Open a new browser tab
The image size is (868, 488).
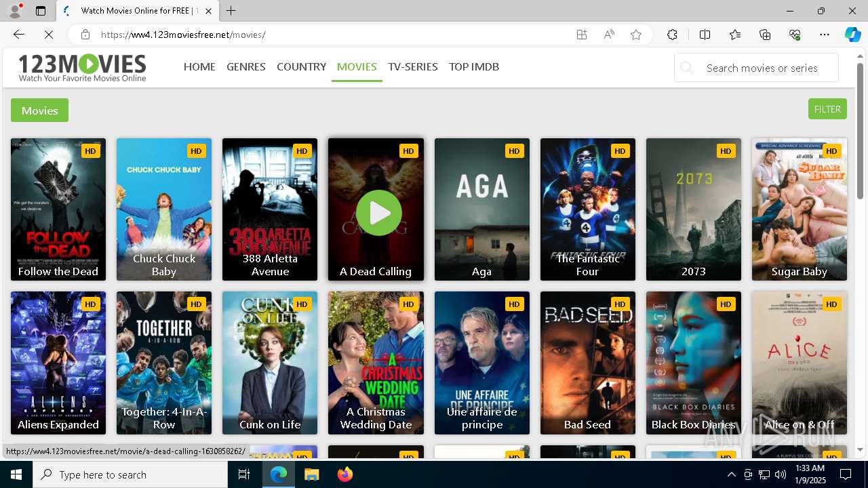pyautogui.click(x=231, y=11)
